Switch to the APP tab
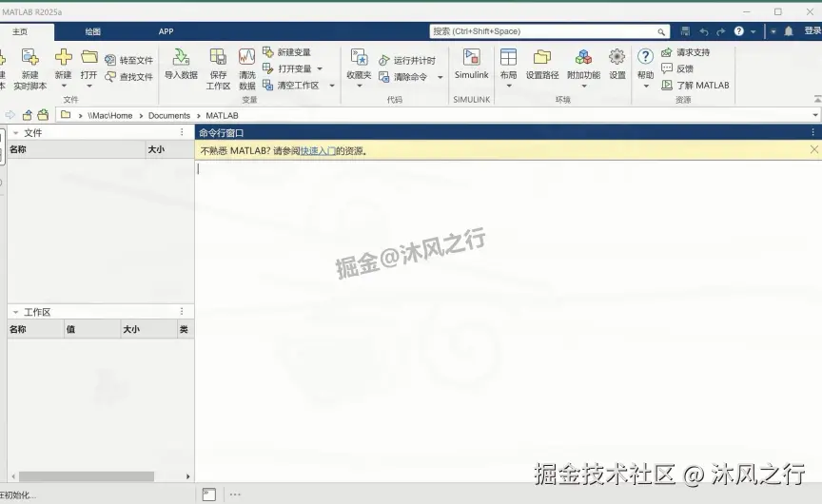 click(x=166, y=31)
